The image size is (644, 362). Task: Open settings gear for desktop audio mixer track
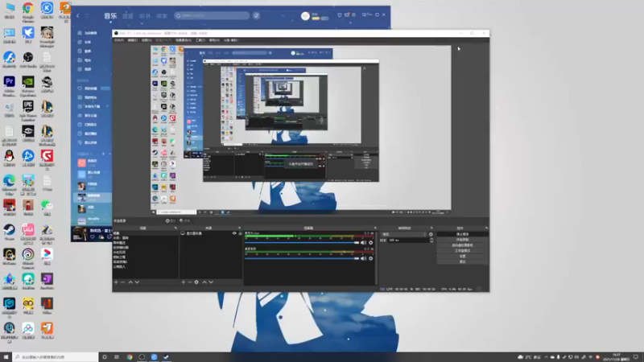pyautogui.click(x=371, y=243)
